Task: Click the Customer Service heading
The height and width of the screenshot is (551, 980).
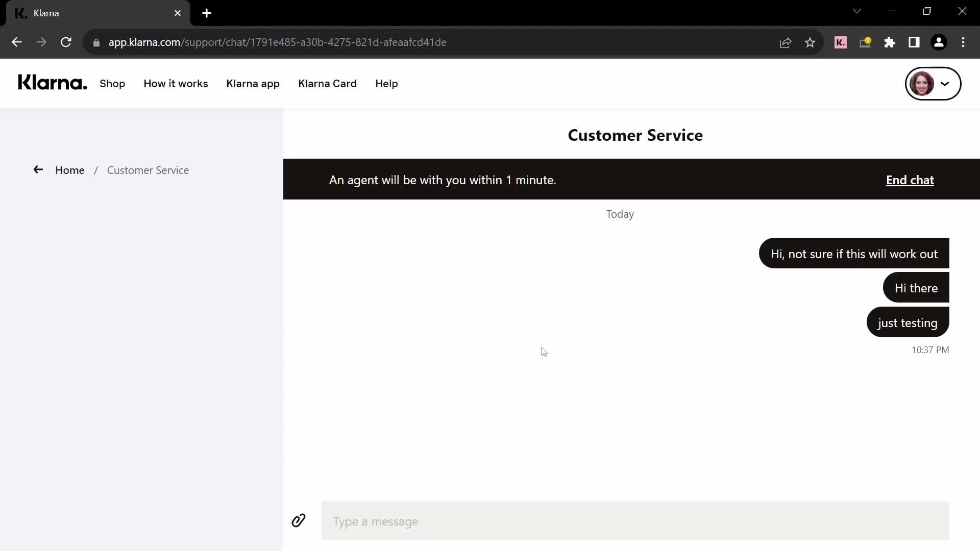Action: (635, 135)
